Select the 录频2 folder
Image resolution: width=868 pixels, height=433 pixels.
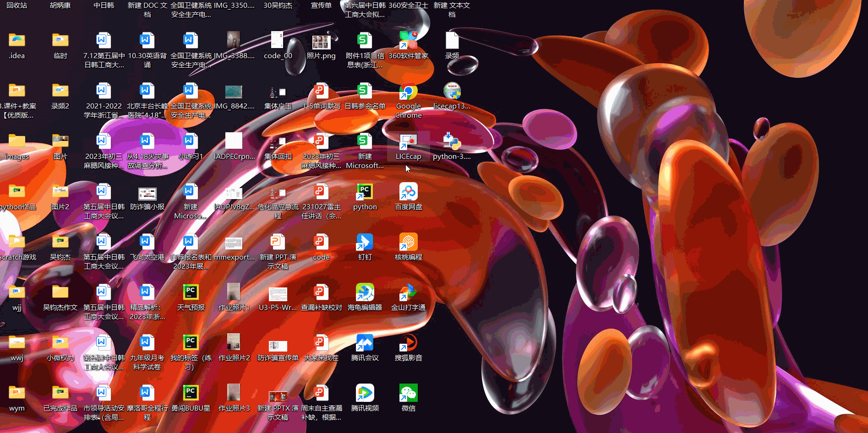click(60, 91)
